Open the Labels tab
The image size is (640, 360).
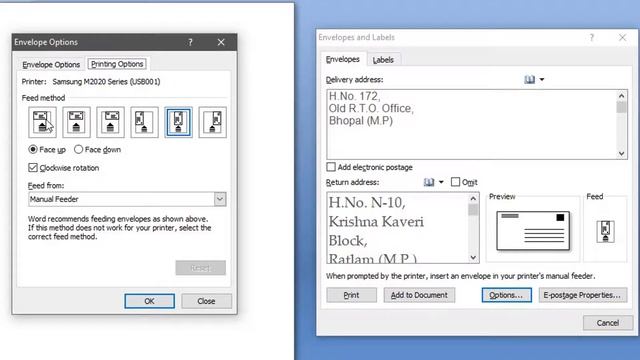pos(383,60)
